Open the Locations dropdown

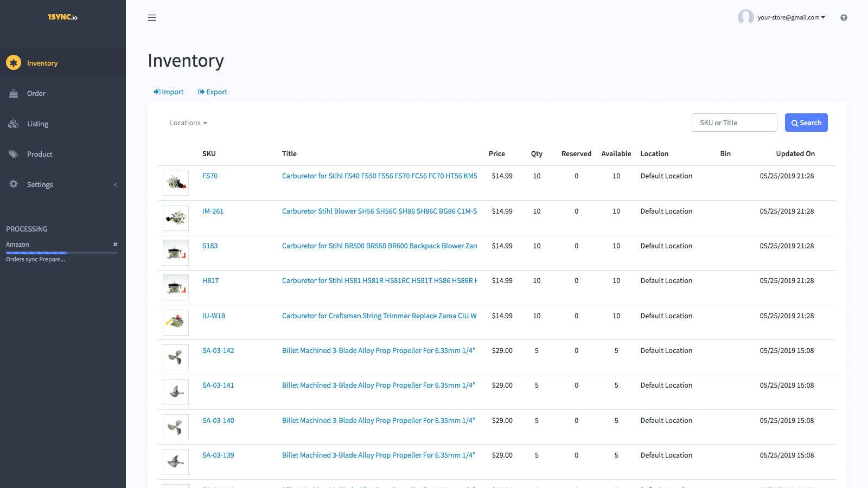tap(188, 123)
